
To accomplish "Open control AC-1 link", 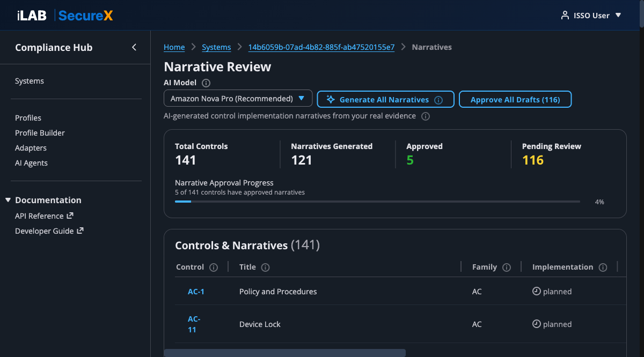I will [196, 292].
